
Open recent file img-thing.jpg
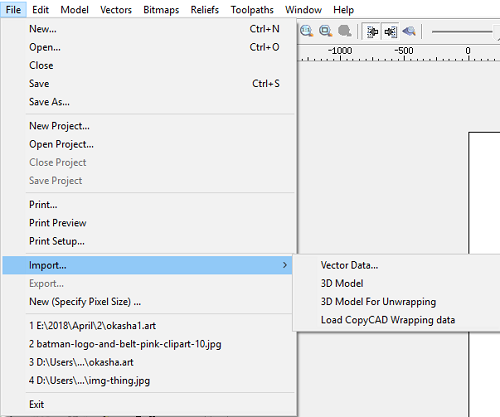[x=148, y=380]
